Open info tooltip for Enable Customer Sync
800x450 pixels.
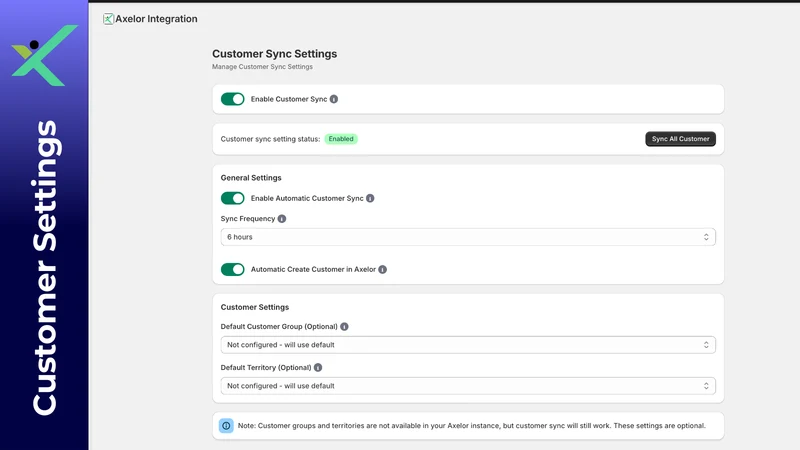tap(334, 99)
